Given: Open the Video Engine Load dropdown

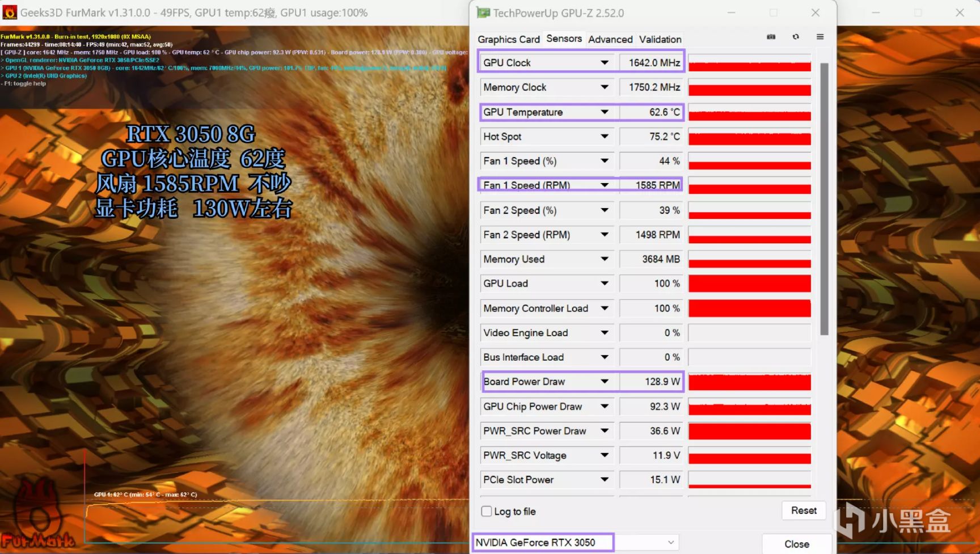Looking at the screenshot, I should pos(605,332).
